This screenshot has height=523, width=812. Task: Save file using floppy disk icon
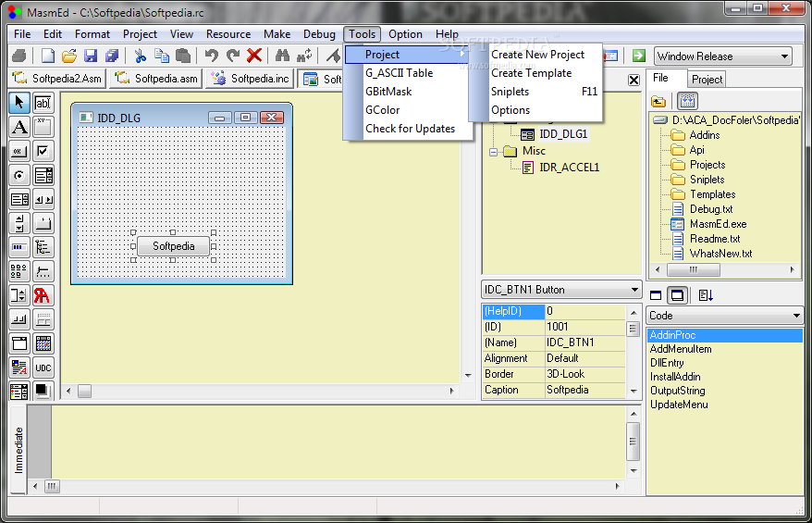[91, 55]
